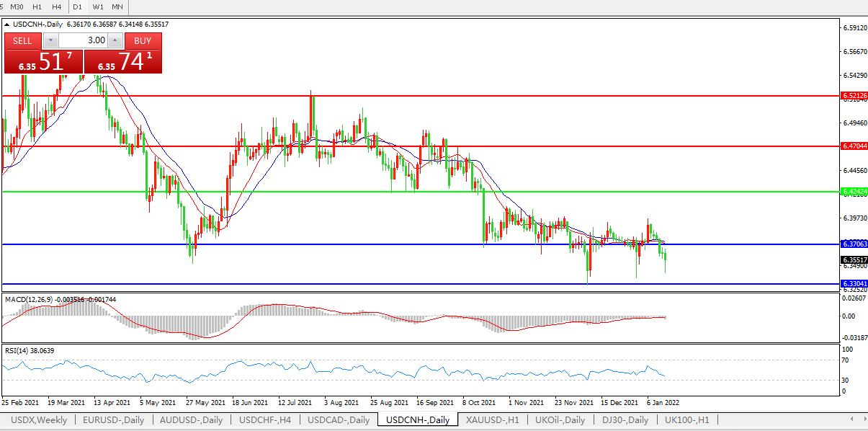Open the UKOil-,Daily chart tab
This screenshot has height=431, width=868.
560,419
